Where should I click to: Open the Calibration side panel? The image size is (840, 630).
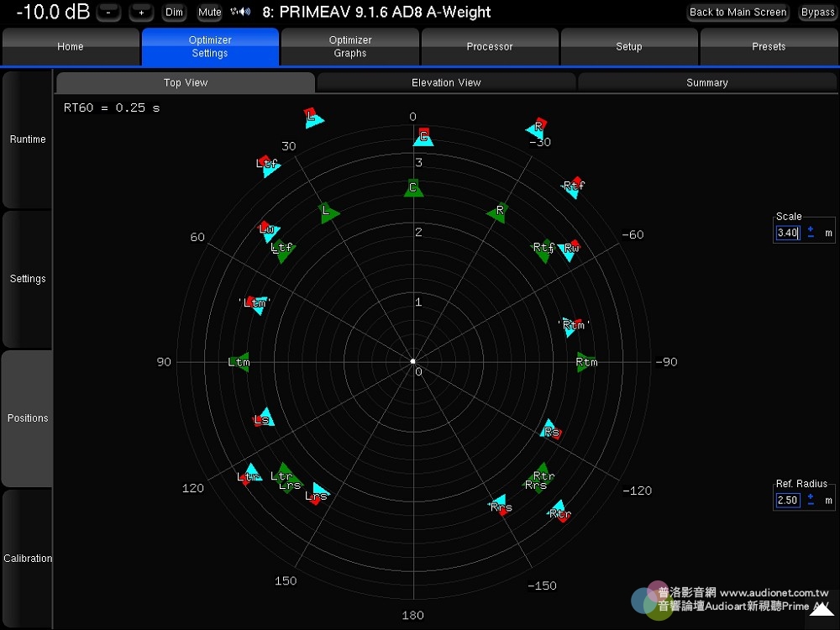[x=28, y=558]
